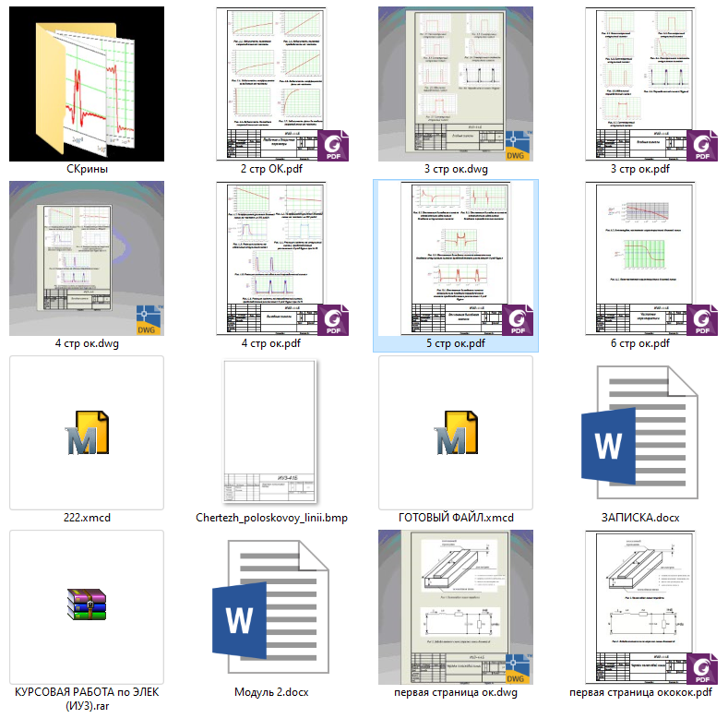Click the file name "4 стр ок.pdf"
Screen dimensions: 728x718
[x=271, y=343]
